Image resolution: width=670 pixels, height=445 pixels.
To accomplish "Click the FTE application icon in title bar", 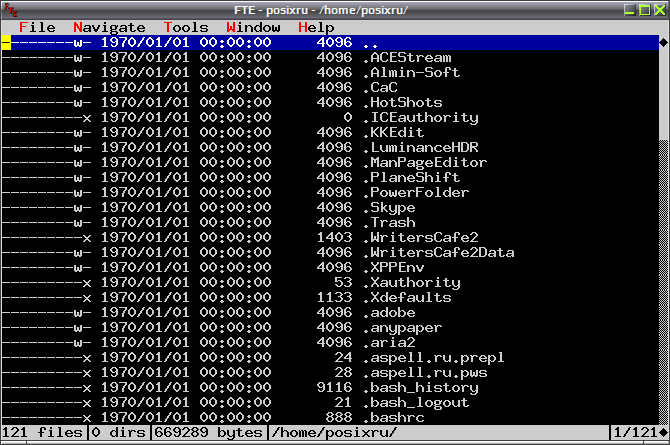I will [10, 9].
